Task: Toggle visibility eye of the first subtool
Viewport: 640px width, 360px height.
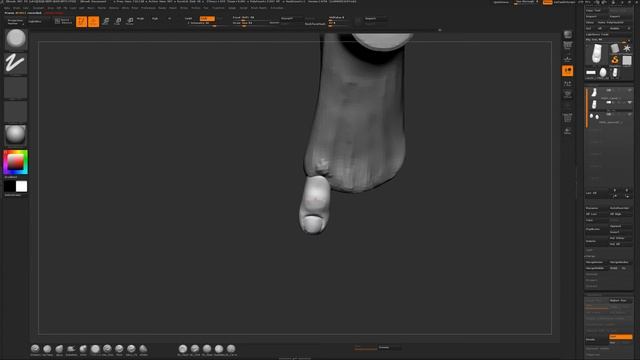Action: (629, 90)
